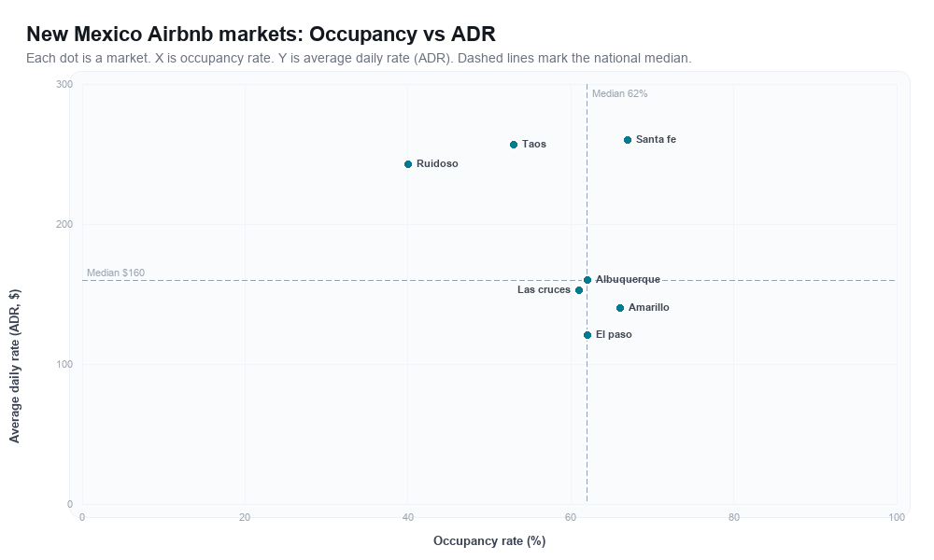The width and height of the screenshot is (934, 560).
Task: Click the chart title 'New Mexico Airbnb markets'
Action: pyautogui.click(x=261, y=34)
